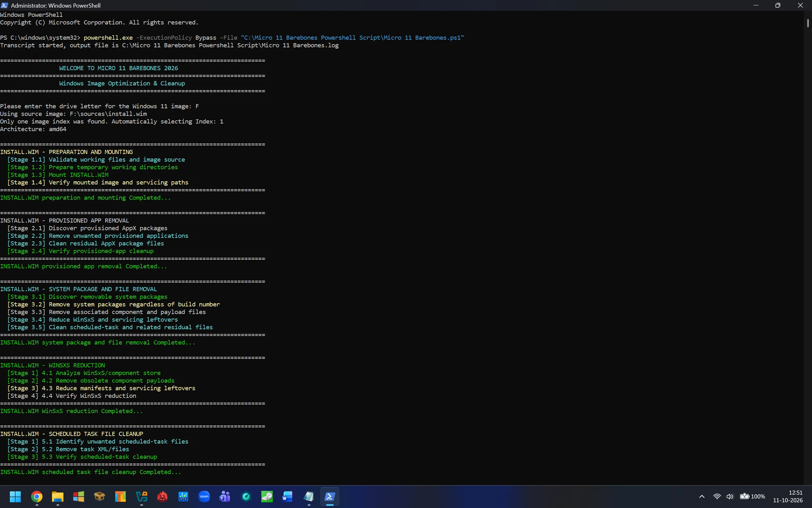Click 'Windows Image Optimization & Cleanup' subtitle
This screenshot has height=508, width=812.
(122, 83)
